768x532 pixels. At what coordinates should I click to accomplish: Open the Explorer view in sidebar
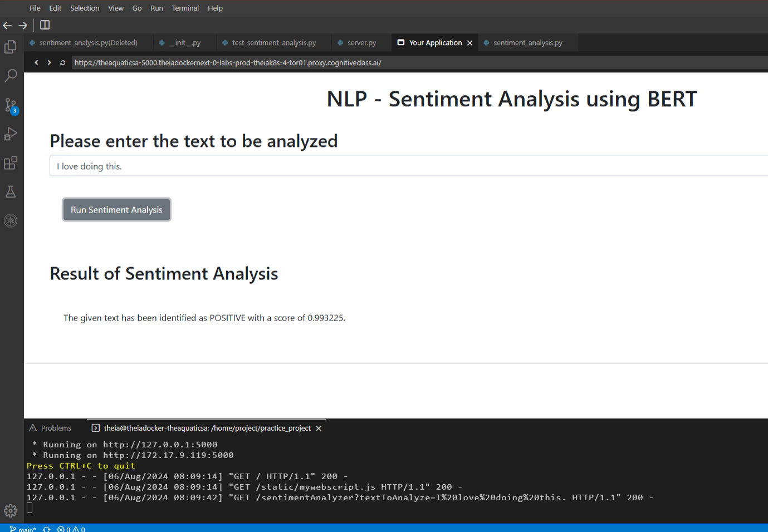(x=11, y=47)
